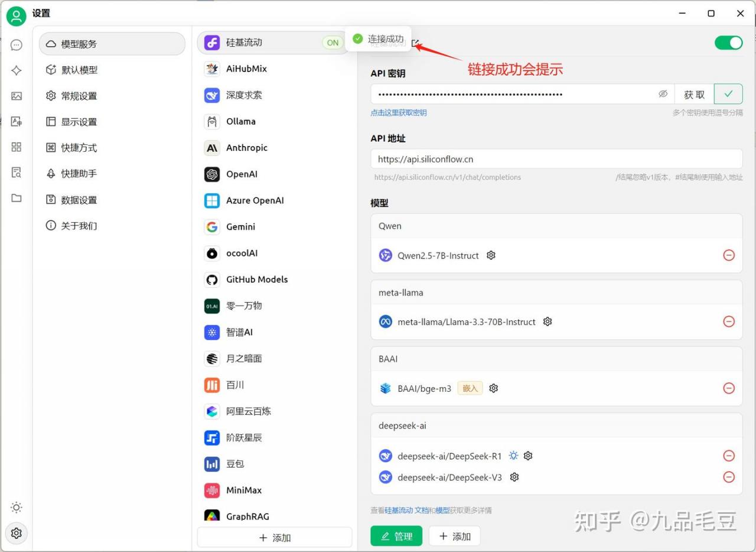Viewport: 756px width, 552px height.
Task: Switch theme with the sun icon
Action: pos(17,508)
